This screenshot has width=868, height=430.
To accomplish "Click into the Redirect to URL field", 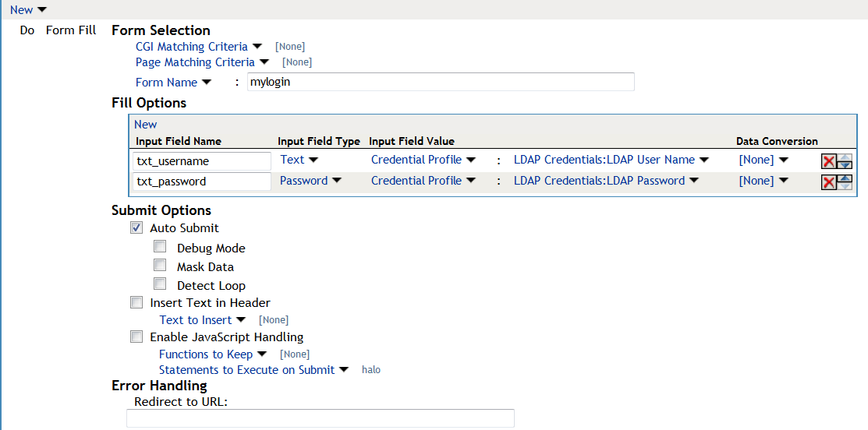I will coord(321,418).
